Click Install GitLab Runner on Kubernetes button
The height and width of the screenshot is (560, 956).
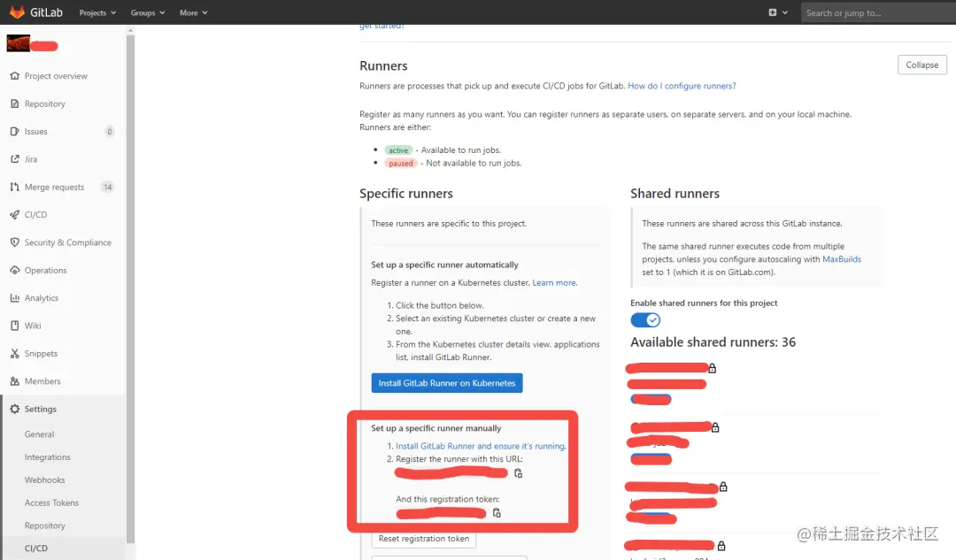click(x=447, y=383)
